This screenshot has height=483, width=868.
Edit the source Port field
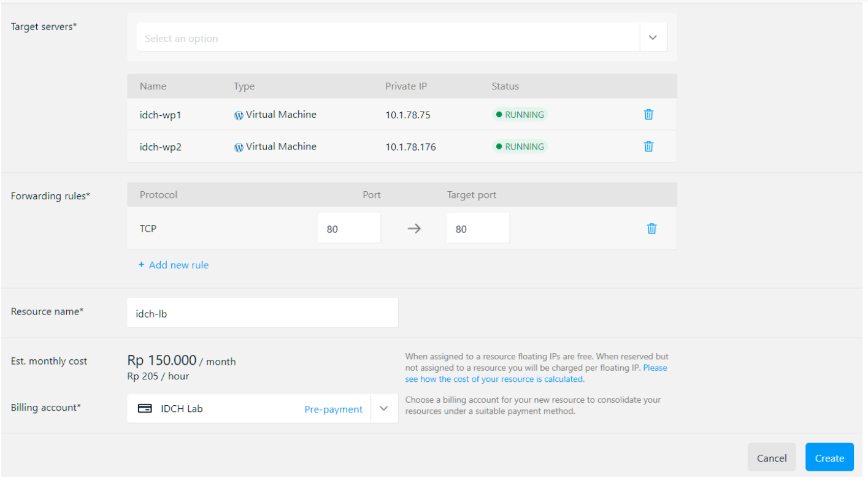pos(349,229)
